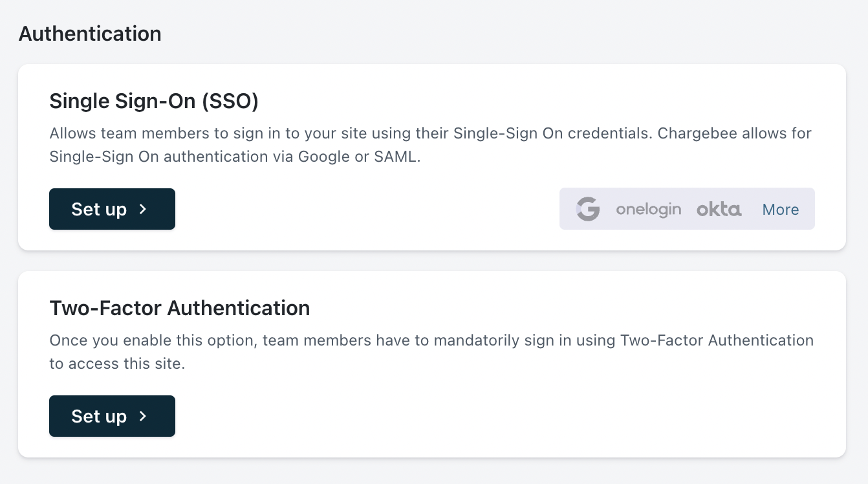This screenshot has width=868, height=484.
Task: Click the SSO description paragraph
Action: (430, 145)
